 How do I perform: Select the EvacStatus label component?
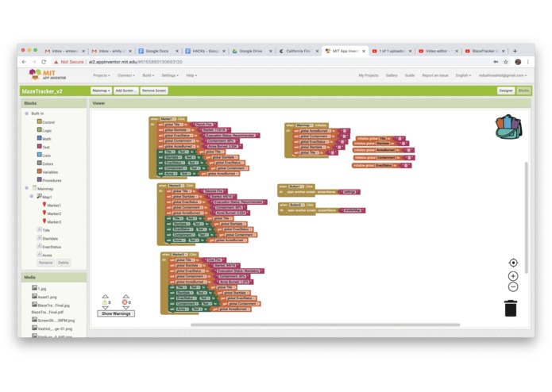click(x=49, y=247)
